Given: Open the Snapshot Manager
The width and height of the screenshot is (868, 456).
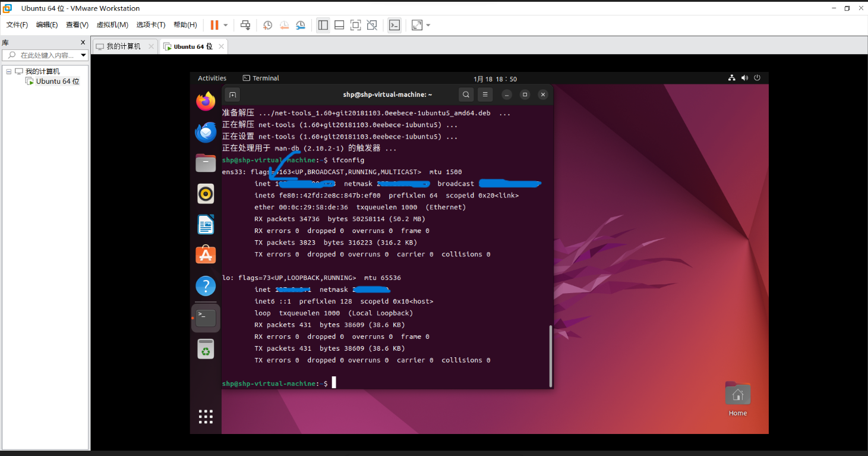Looking at the screenshot, I should [x=301, y=25].
